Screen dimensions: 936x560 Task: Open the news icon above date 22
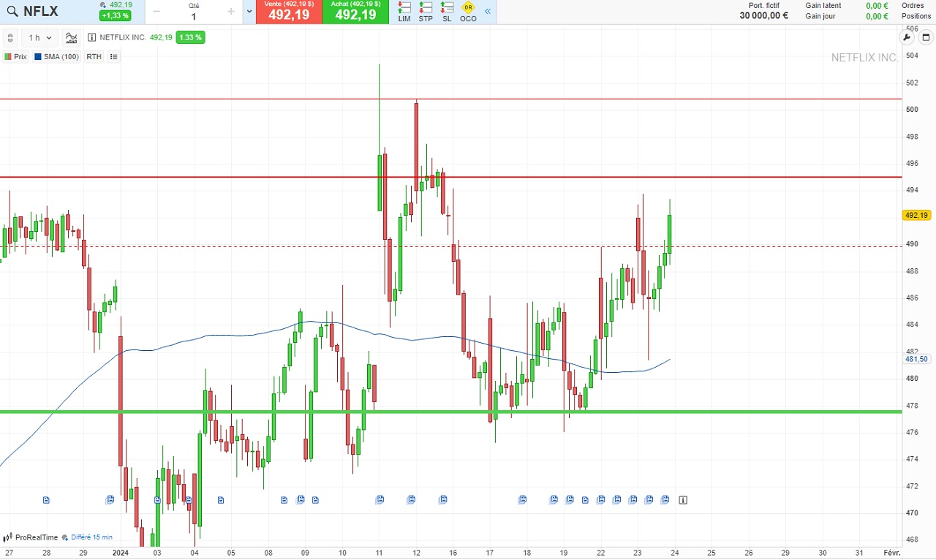pyautogui.click(x=601, y=499)
